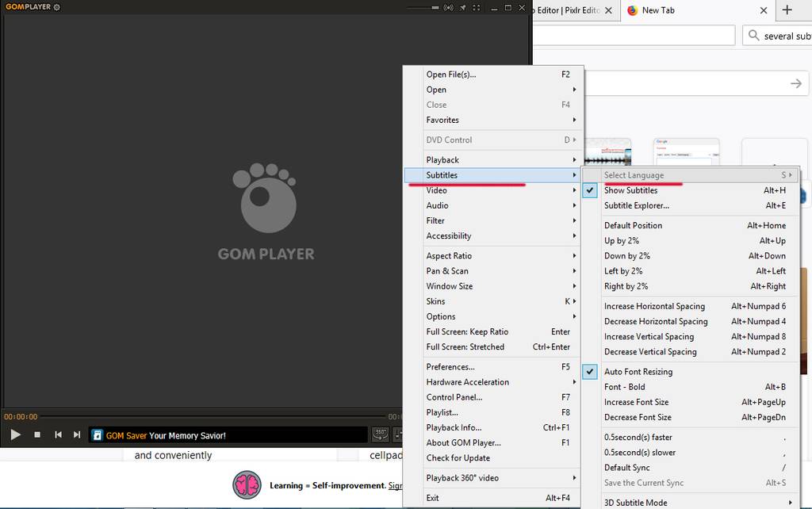Expand the Audio submenu
The image size is (812, 509).
[493, 205]
